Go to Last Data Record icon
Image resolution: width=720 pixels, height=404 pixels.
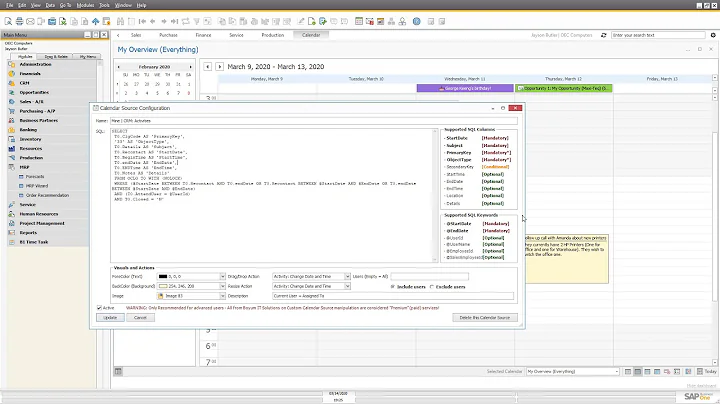174,21
